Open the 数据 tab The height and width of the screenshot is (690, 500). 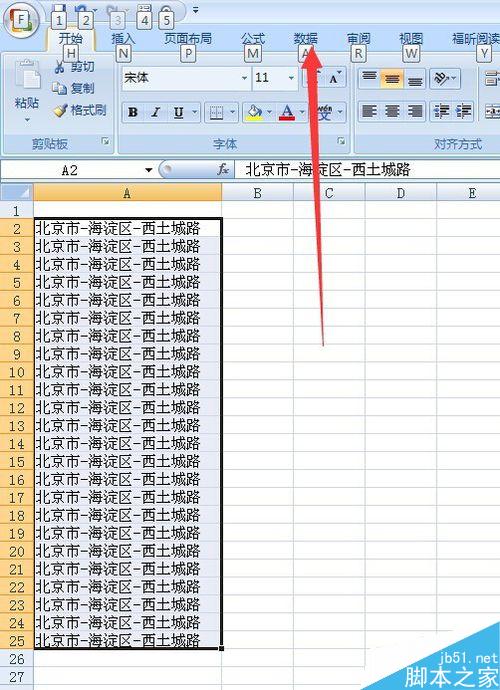pos(305,39)
